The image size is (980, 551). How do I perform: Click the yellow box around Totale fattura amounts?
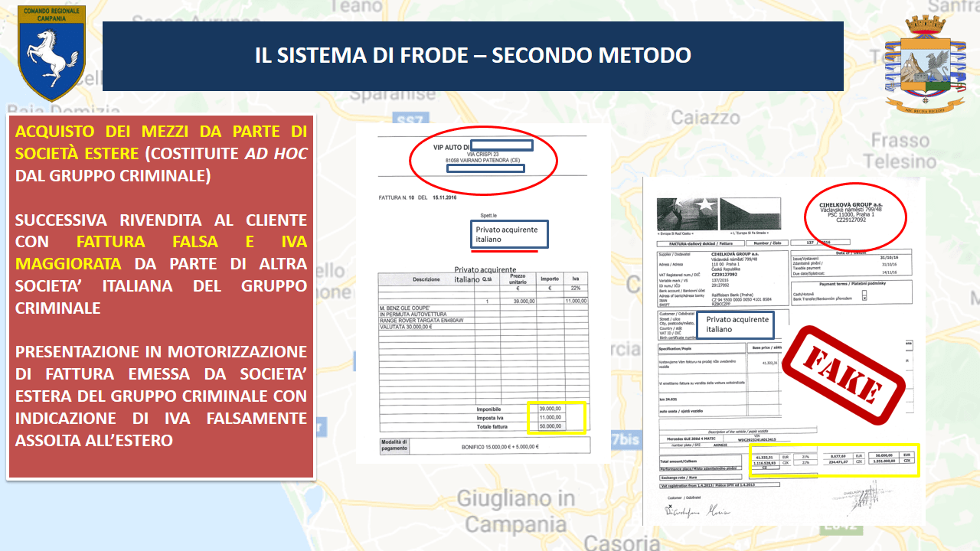pyautogui.click(x=556, y=418)
